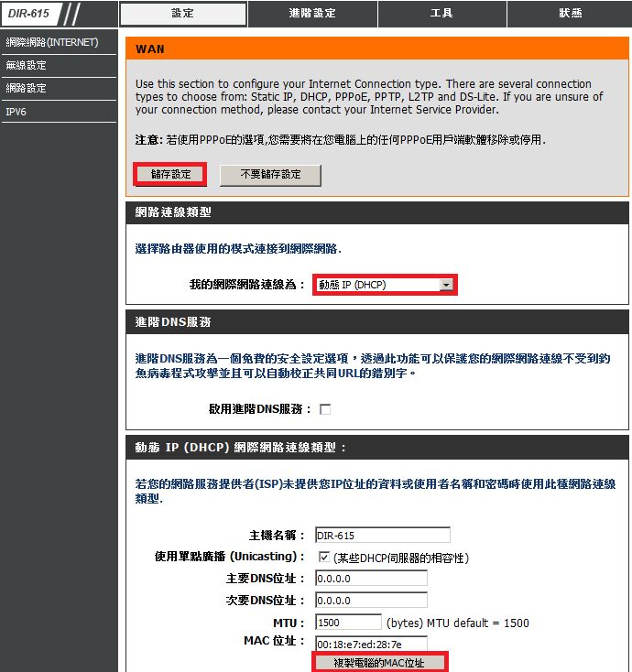The height and width of the screenshot is (672, 632).
Task: Go to the 工具 tab
Action: pos(441,14)
